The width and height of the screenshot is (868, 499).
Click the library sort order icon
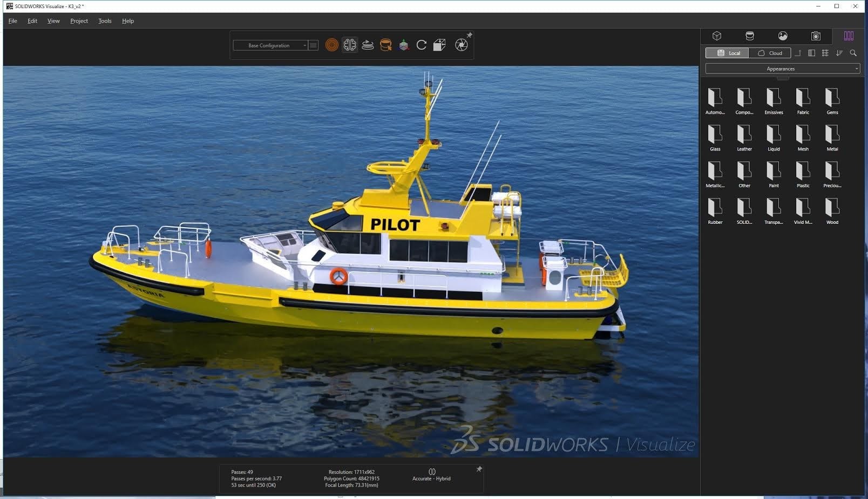(839, 53)
